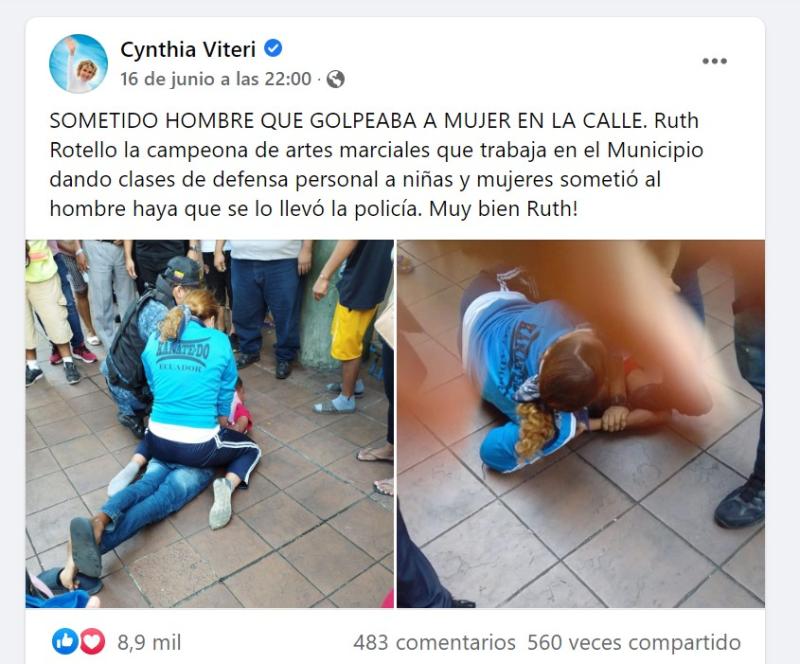
Task: Click the word Municipio in the post
Action: (656, 150)
